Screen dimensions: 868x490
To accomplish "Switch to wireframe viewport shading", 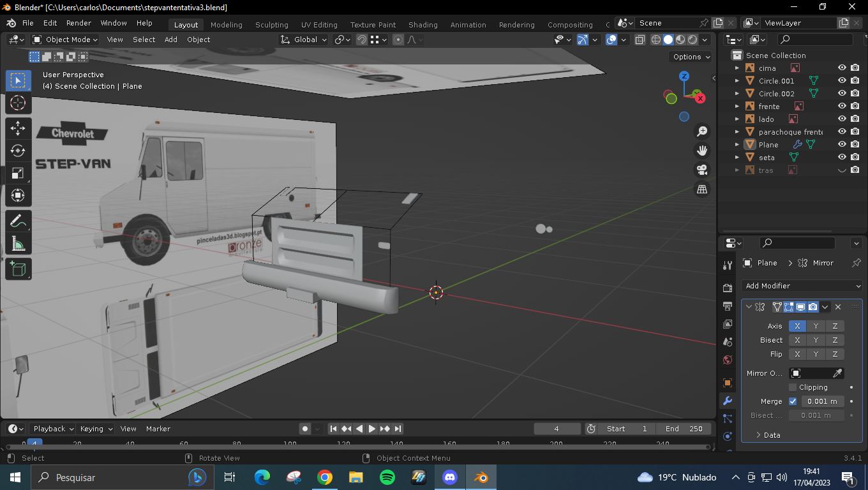I will (x=656, y=40).
